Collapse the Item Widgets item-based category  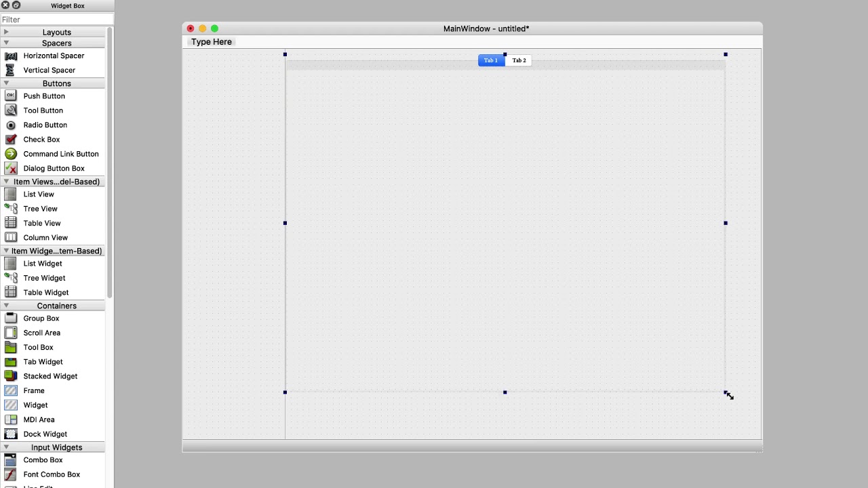pyautogui.click(x=6, y=251)
